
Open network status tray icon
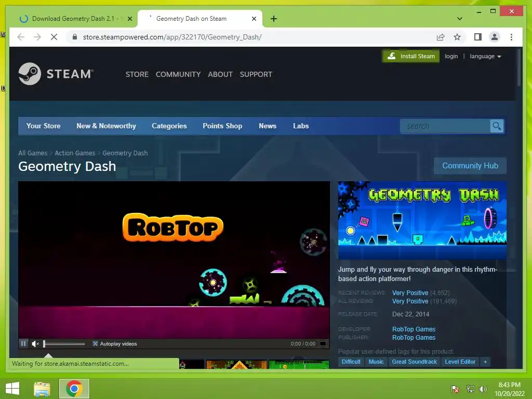pyautogui.click(x=470, y=389)
